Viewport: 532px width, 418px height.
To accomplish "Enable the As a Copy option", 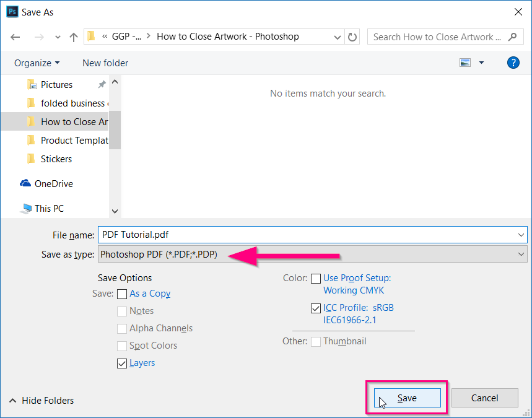I will point(122,294).
